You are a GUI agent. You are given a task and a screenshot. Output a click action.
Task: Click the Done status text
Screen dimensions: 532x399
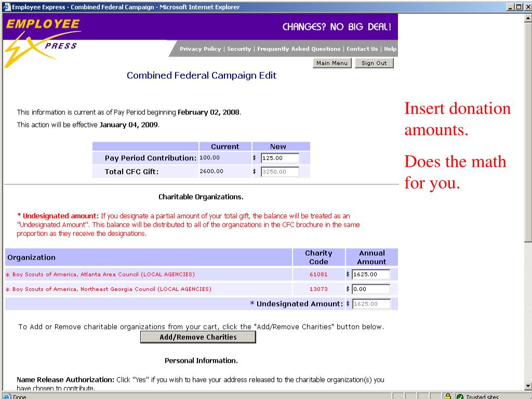tap(19, 396)
